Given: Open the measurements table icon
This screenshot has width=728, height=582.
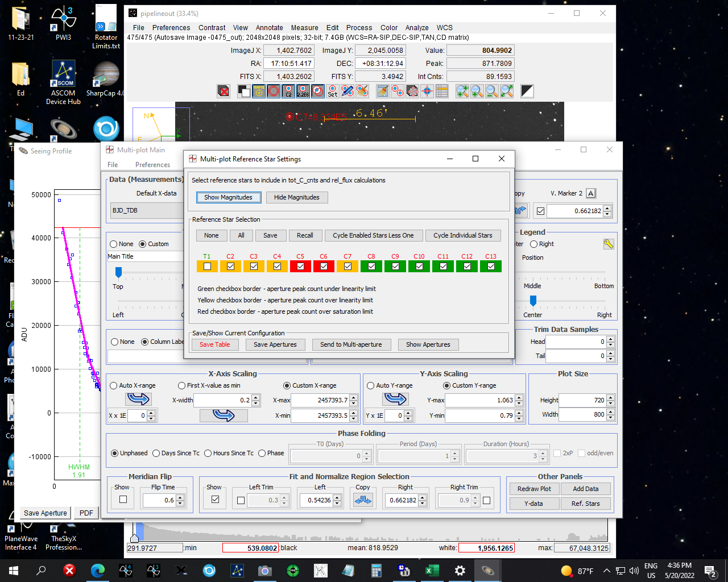Looking at the screenshot, I should [x=442, y=91].
